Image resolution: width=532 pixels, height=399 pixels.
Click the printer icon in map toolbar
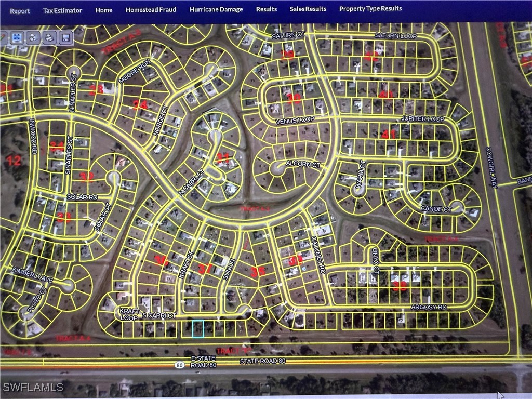(49, 37)
